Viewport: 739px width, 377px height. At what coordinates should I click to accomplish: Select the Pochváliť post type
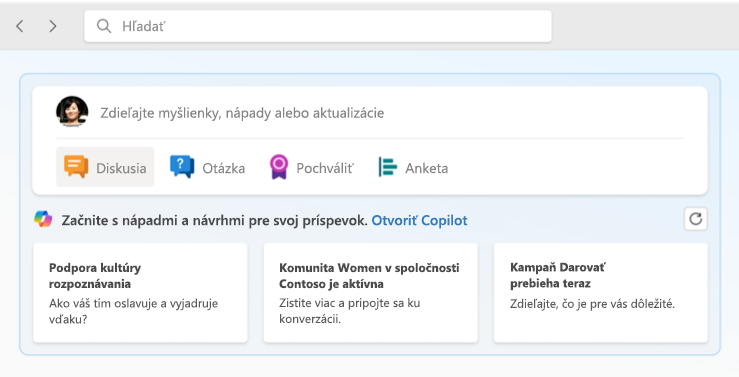coord(312,167)
